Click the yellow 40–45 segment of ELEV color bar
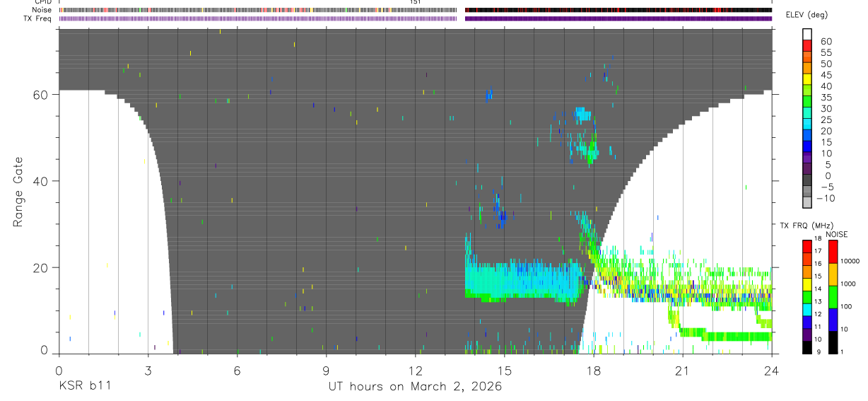Image resolution: width=868 pixels, height=401 pixels. tap(807, 78)
